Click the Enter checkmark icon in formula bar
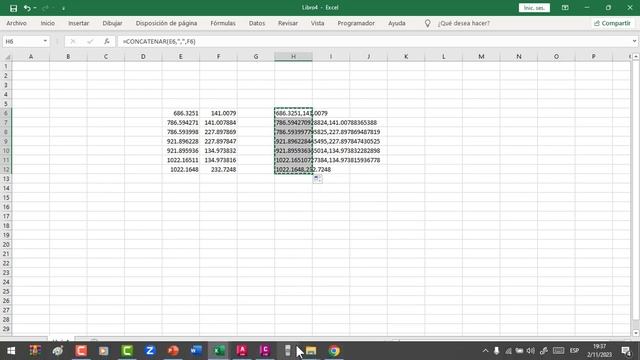 90,41
